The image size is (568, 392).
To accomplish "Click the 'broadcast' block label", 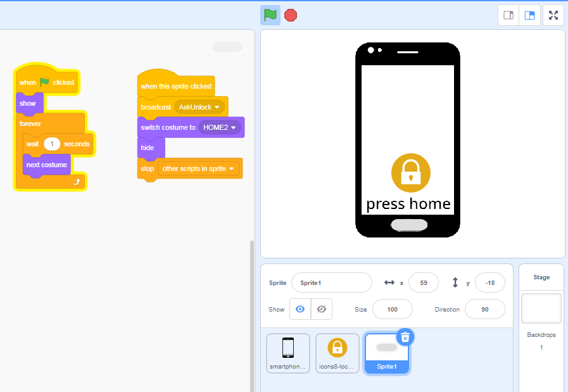I will pyautogui.click(x=156, y=107).
